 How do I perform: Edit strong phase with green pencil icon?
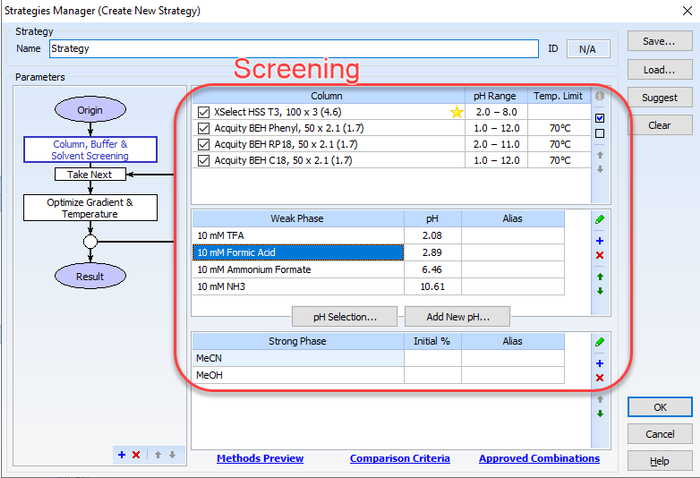click(600, 342)
